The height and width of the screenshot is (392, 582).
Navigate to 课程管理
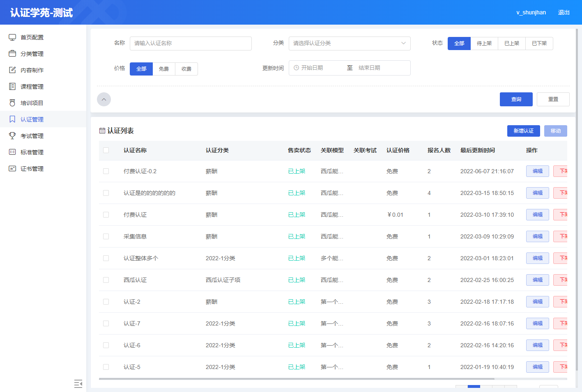coord(43,87)
